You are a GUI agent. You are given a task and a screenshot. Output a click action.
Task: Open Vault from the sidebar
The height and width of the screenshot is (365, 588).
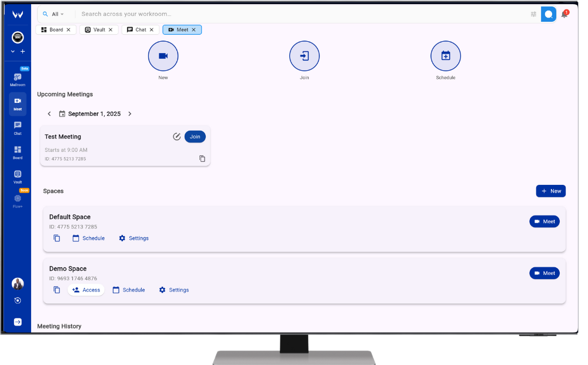coord(18,176)
